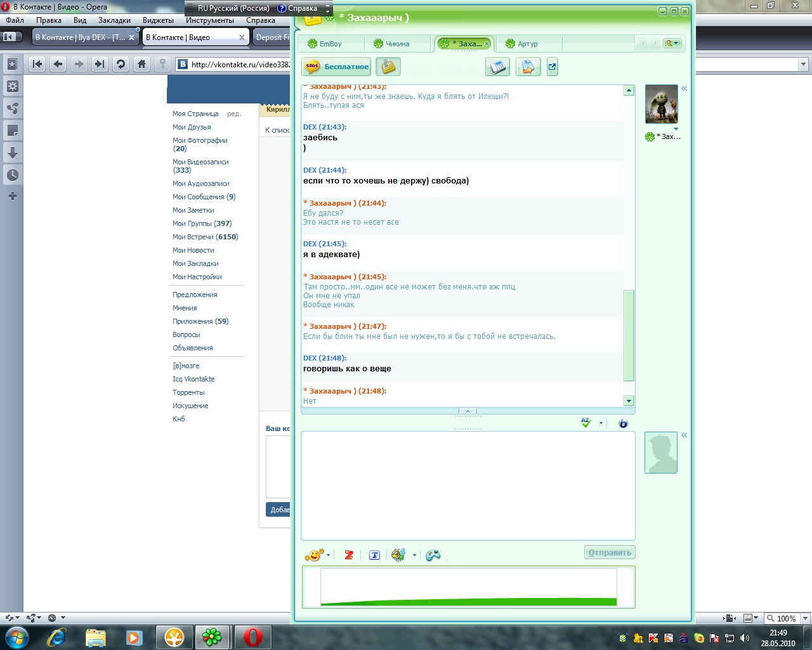Add a panel with the plus icon

12,196
